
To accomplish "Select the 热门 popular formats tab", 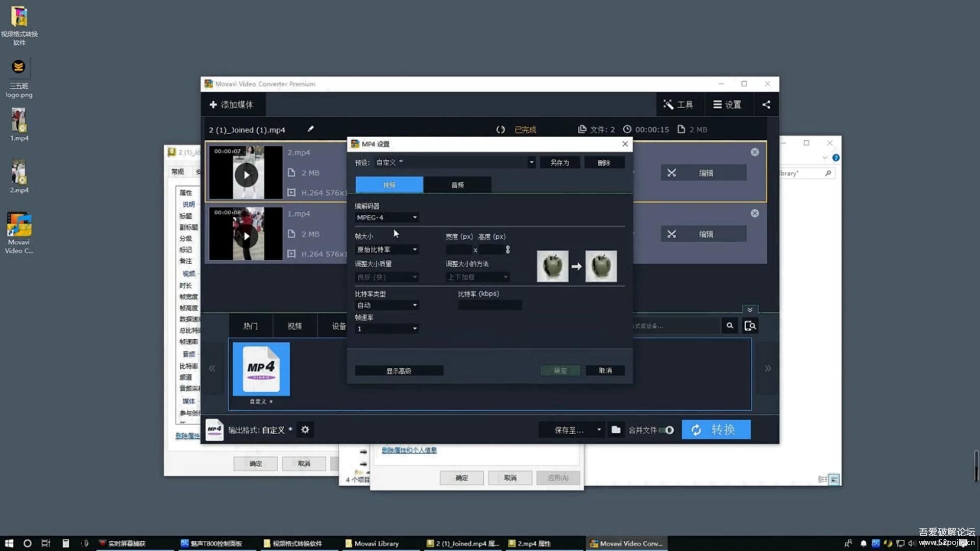I will pyautogui.click(x=250, y=326).
